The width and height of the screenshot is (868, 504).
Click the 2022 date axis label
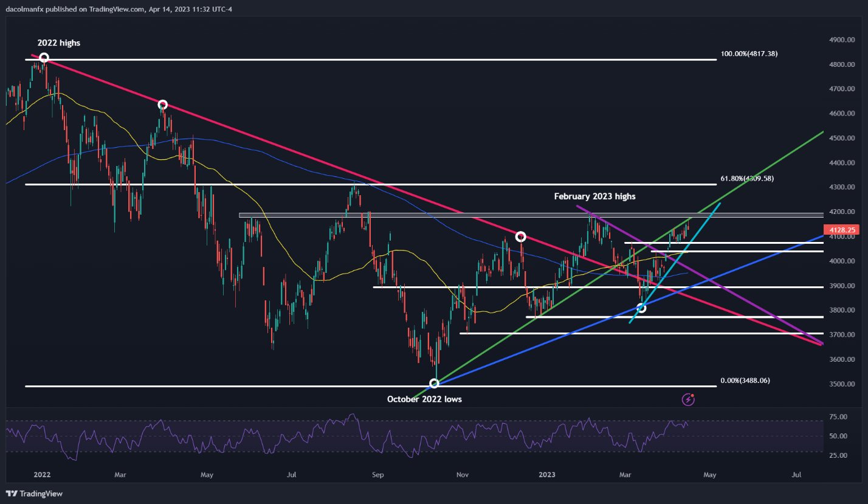[x=42, y=474]
